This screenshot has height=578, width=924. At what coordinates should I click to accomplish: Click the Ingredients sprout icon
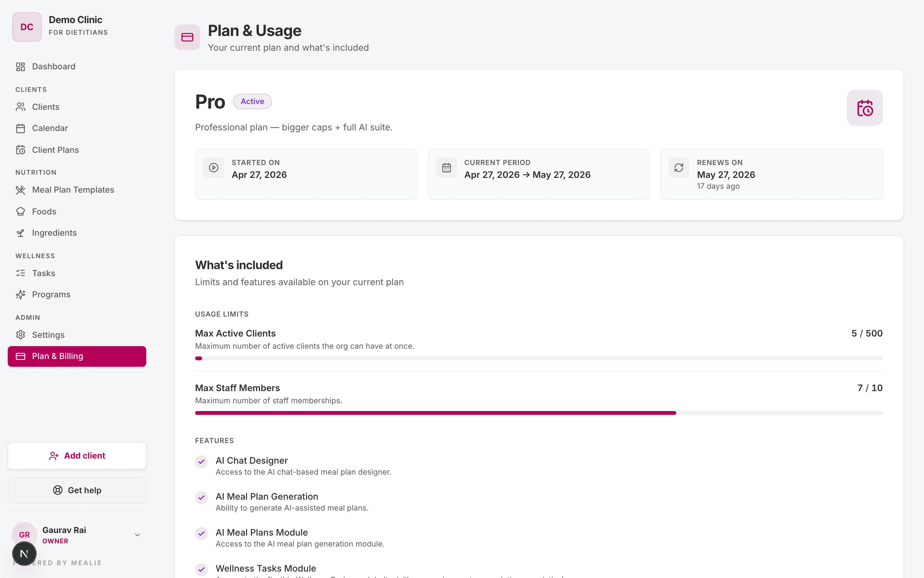(21, 233)
